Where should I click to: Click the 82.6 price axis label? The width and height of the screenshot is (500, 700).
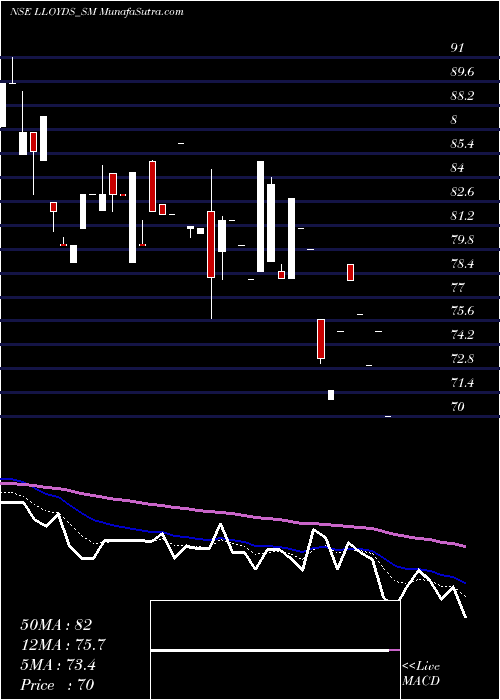[464, 192]
